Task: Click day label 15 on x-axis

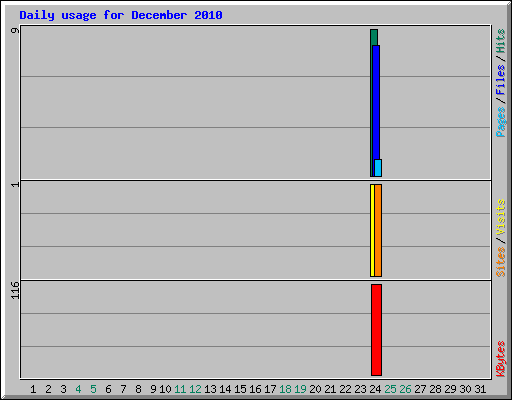Action: (240, 389)
